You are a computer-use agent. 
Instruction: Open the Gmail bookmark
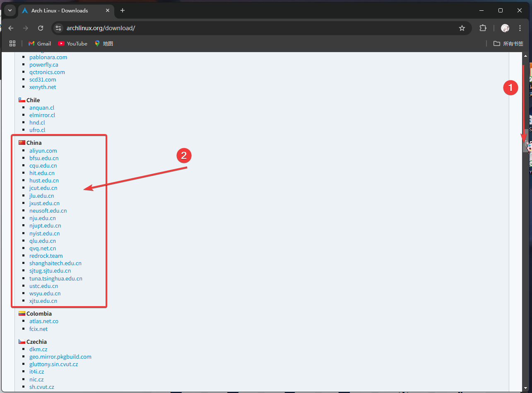[x=40, y=43]
